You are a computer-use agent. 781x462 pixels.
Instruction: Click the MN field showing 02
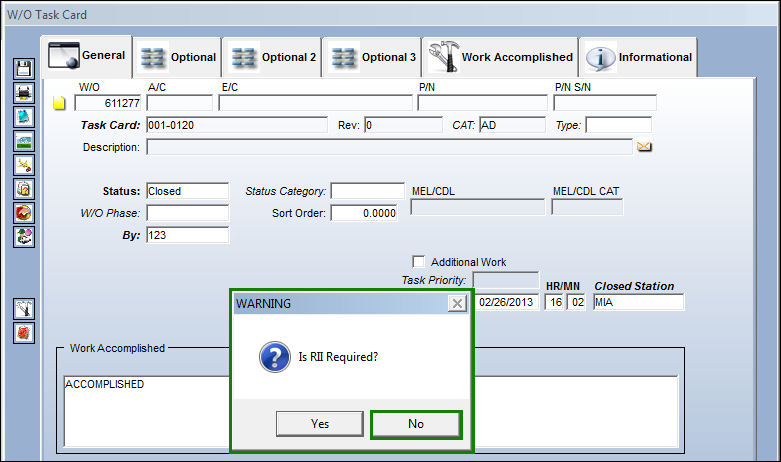(x=577, y=302)
